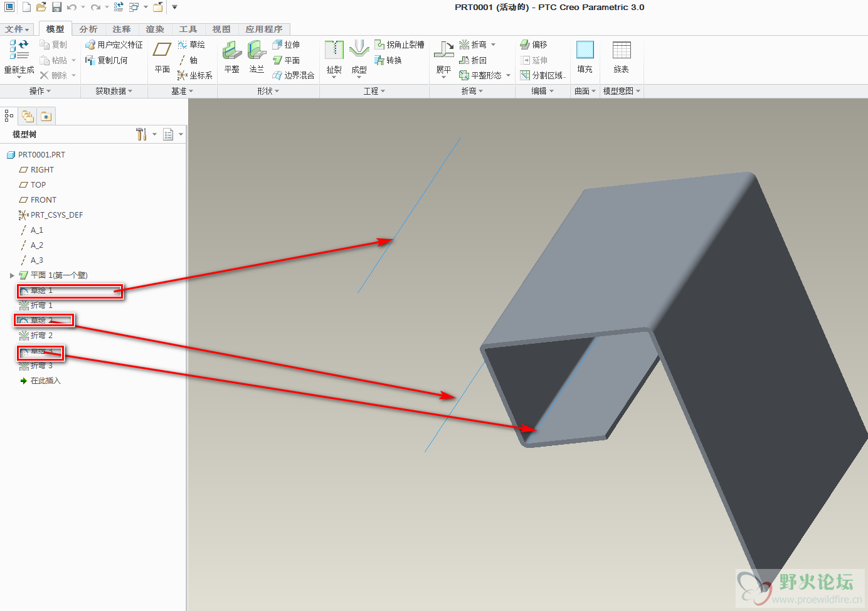This screenshot has width=868, height=611.
Task: Switch to the 渲染 tab
Action: 155,29
